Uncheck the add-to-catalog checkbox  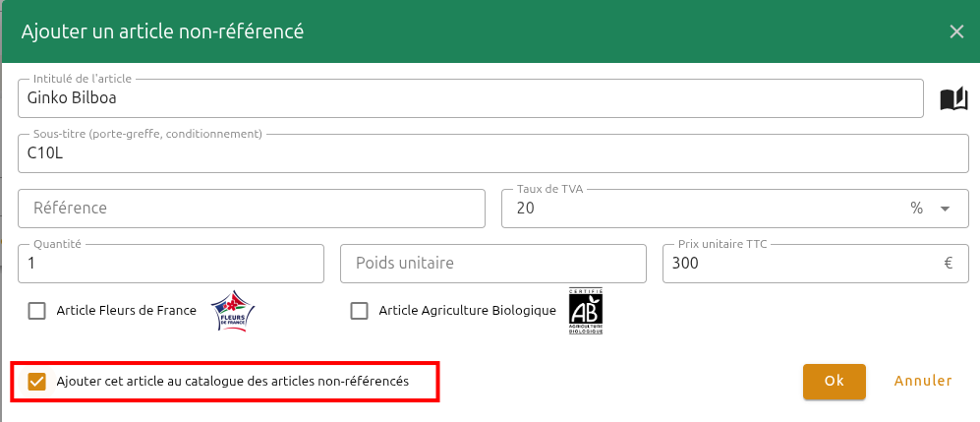[37, 381]
